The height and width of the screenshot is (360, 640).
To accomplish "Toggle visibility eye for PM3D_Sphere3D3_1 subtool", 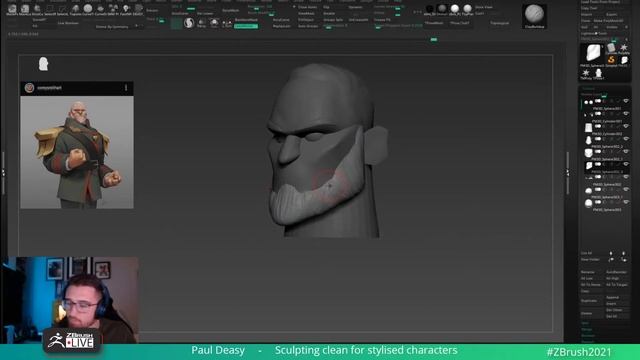I will (x=626, y=189).
